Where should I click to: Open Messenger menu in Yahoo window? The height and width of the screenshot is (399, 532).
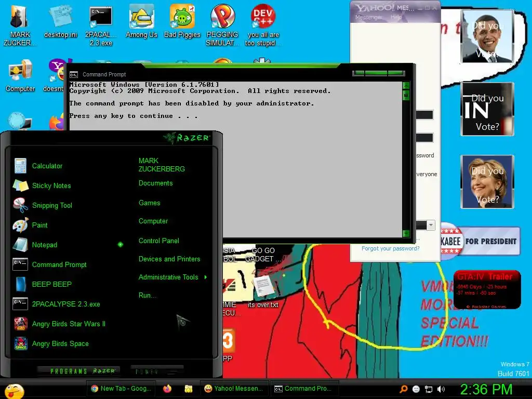[368, 17]
